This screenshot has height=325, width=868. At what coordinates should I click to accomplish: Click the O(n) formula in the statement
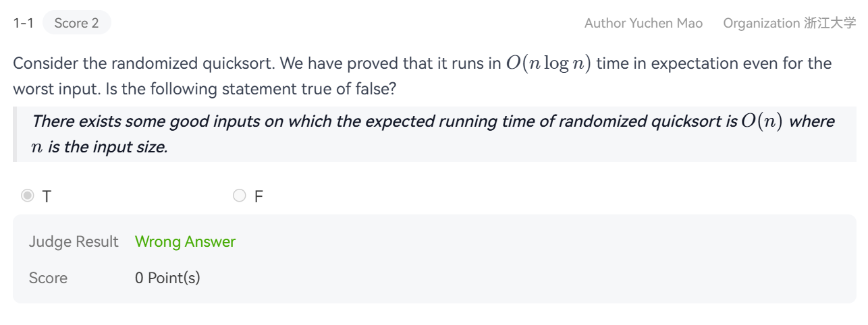click(x=761, y=122)
